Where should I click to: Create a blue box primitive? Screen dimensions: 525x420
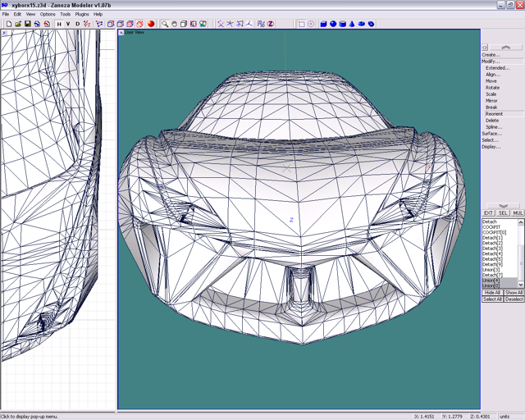click(323, 24)
